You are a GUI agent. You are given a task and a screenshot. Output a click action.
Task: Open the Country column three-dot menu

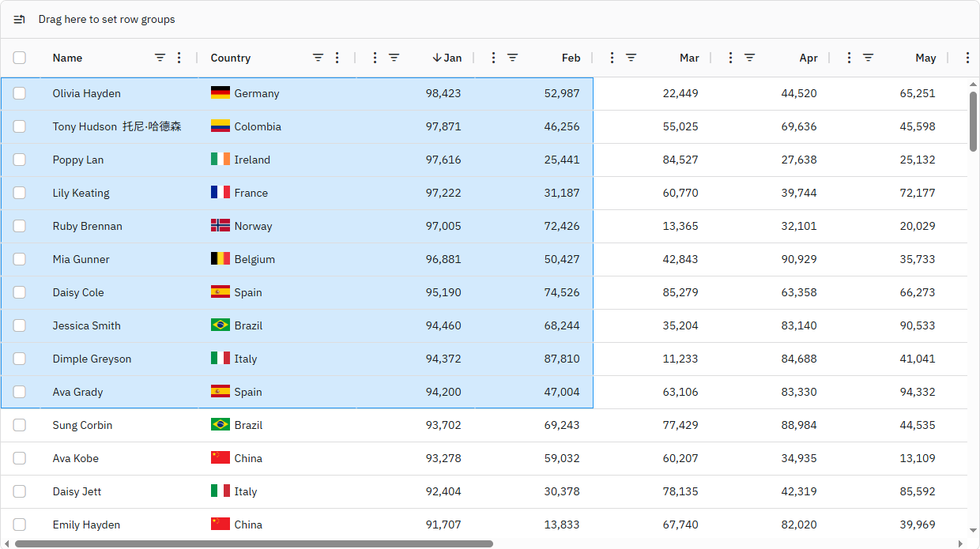[x=337, y=58]
